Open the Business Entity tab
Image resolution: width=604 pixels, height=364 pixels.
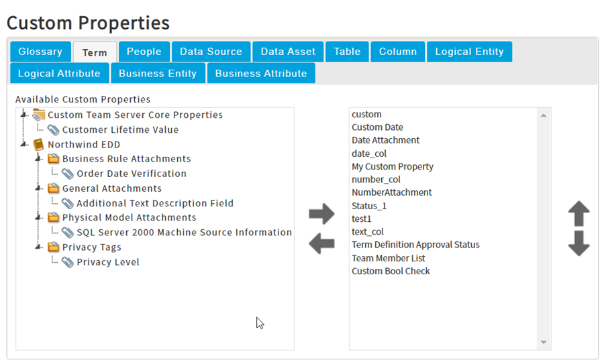[158, 74]
